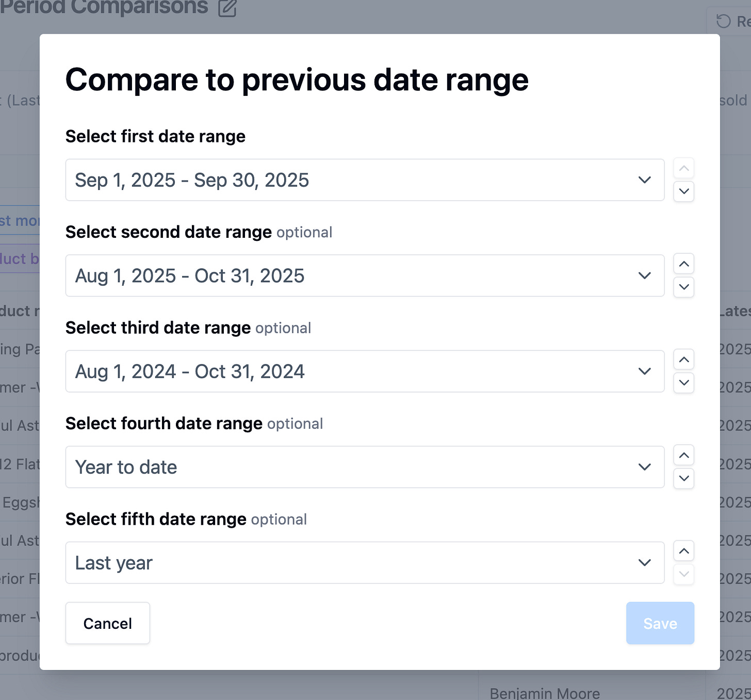The image size is (751, 700).
Task: Open the third date range dropdown
Action: pos(364,371)
